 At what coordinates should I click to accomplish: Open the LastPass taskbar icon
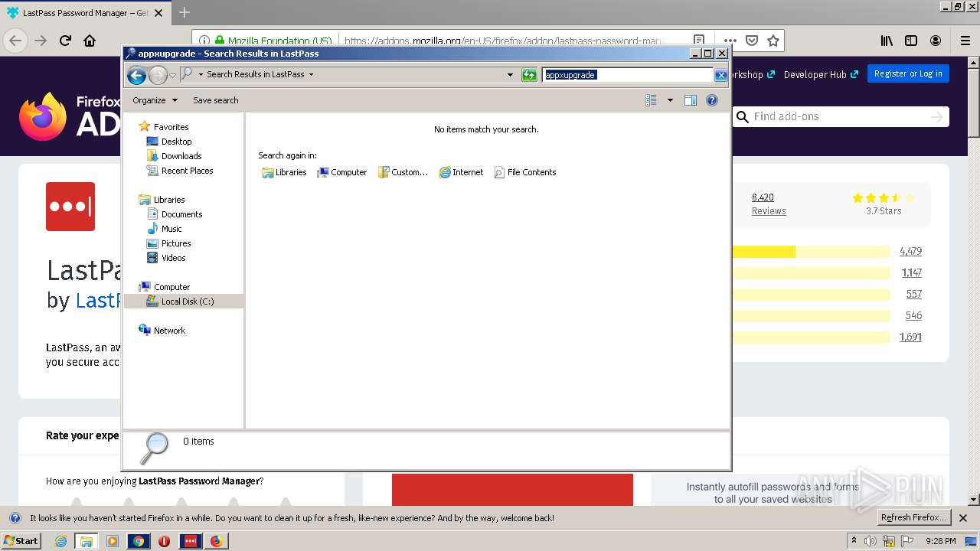tap(190, 541)
